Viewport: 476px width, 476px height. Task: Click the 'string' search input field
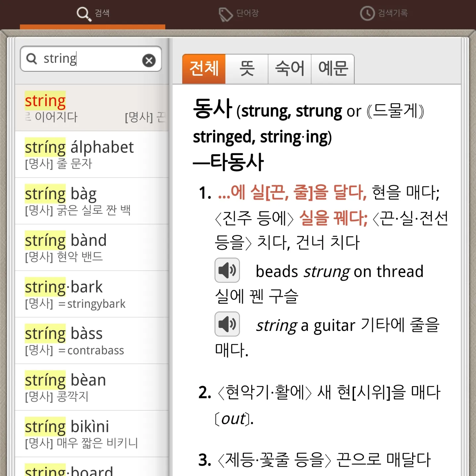click(91, 59)
